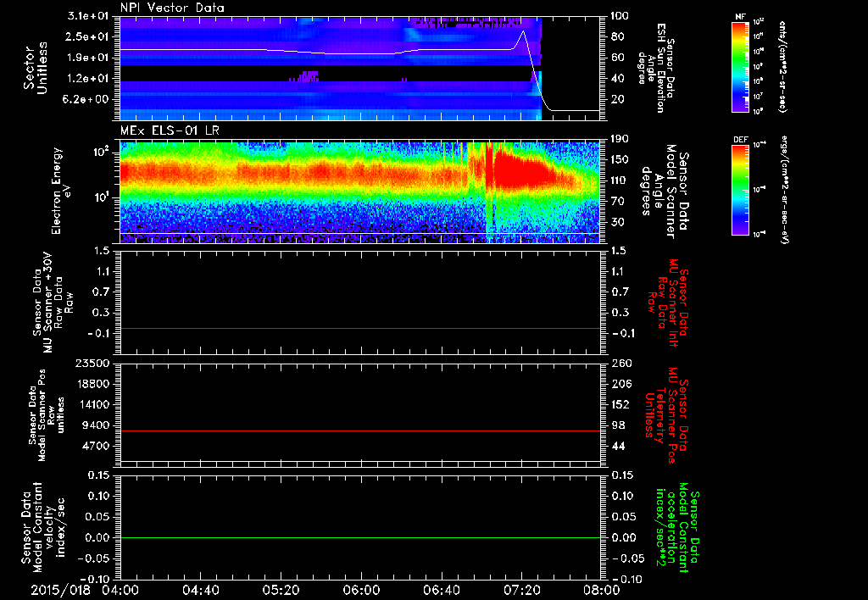
Task: Select the 06:00 time axis label
Action: coord(360,589)
